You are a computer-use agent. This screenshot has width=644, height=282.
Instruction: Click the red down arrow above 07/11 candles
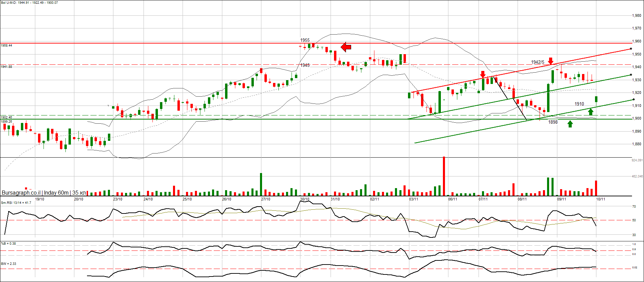(483, 74)
